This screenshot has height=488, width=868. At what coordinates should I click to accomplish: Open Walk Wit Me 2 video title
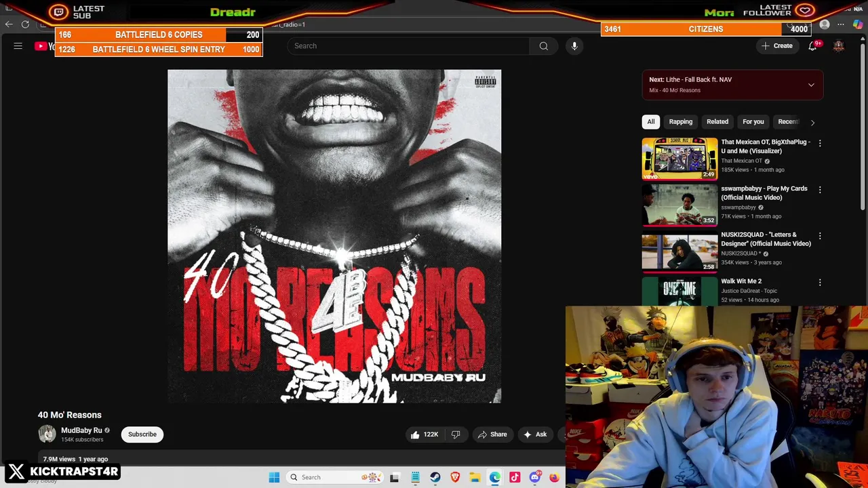[741, 281]
